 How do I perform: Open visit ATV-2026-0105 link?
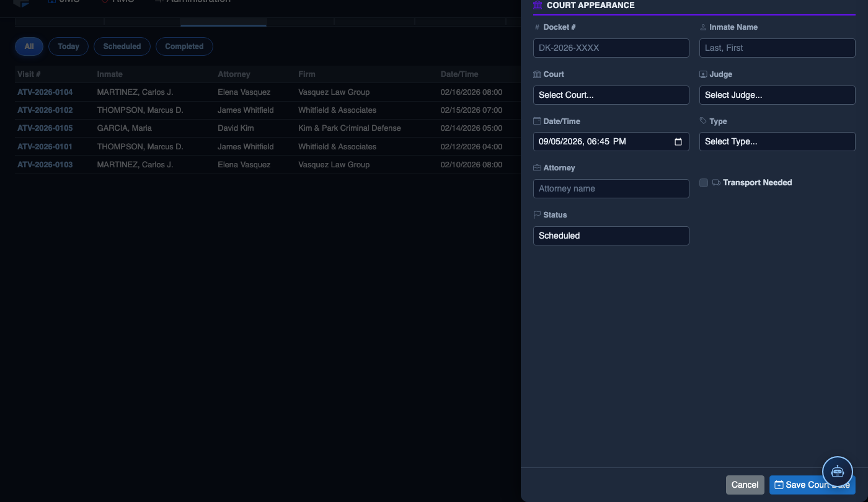(x=45, y=128)
